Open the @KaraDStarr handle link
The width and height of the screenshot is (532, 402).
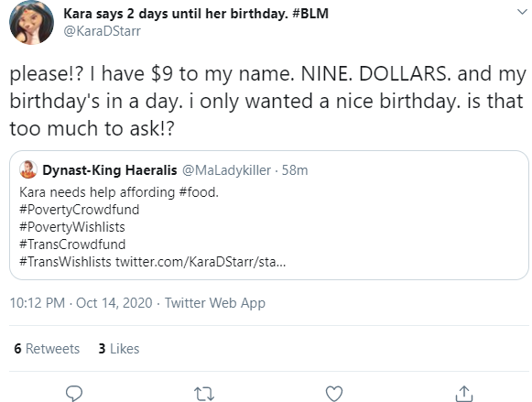pyautogui.click(x=103, y=31)
